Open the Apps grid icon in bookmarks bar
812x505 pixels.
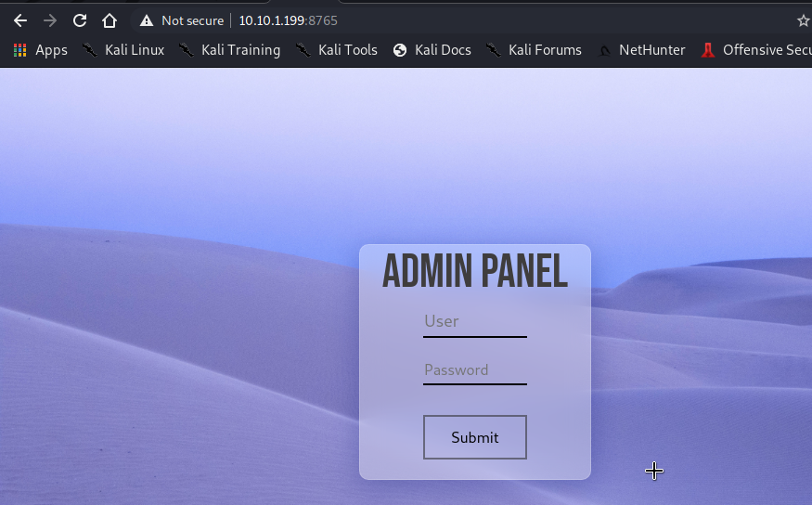(19, 50)
